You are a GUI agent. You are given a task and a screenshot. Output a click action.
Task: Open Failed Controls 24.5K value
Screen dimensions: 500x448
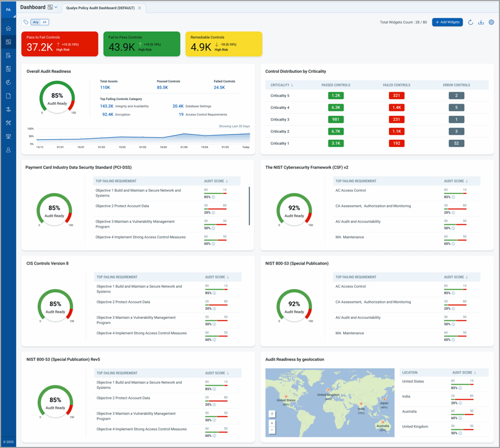[x=219, y=87]
